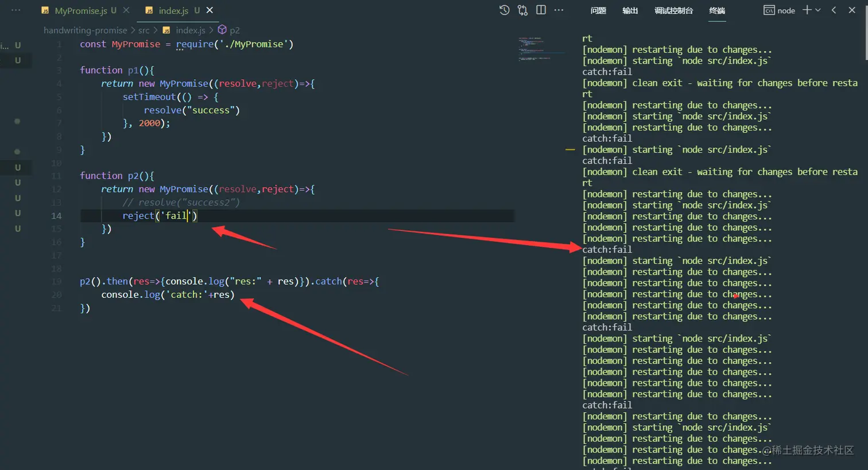This screenshot has width=868, height=470.
Task: Click the node terminal icon
Action: point(769,10)
